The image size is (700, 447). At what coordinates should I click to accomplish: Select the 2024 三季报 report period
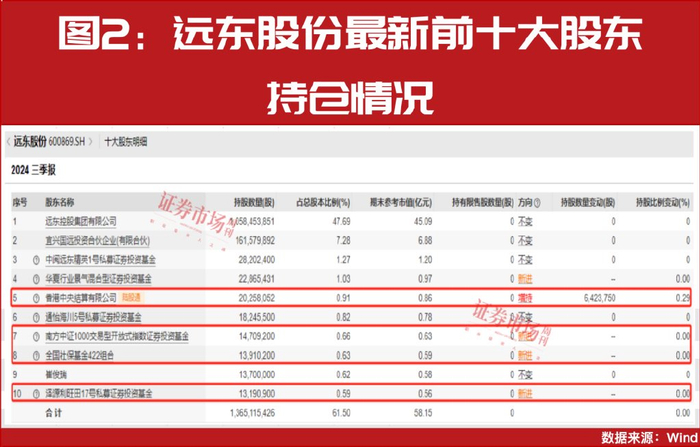(33, 170)
